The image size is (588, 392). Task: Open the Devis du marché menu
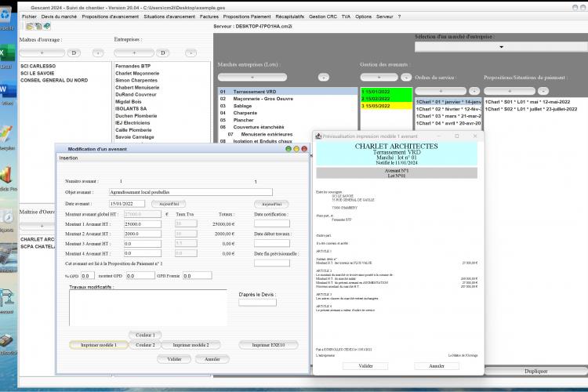point(59,16)
